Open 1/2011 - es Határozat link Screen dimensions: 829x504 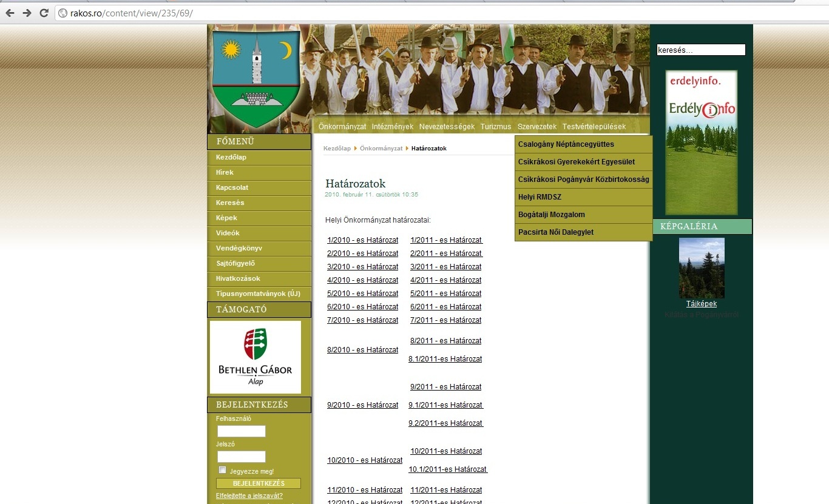coord(446,240)
